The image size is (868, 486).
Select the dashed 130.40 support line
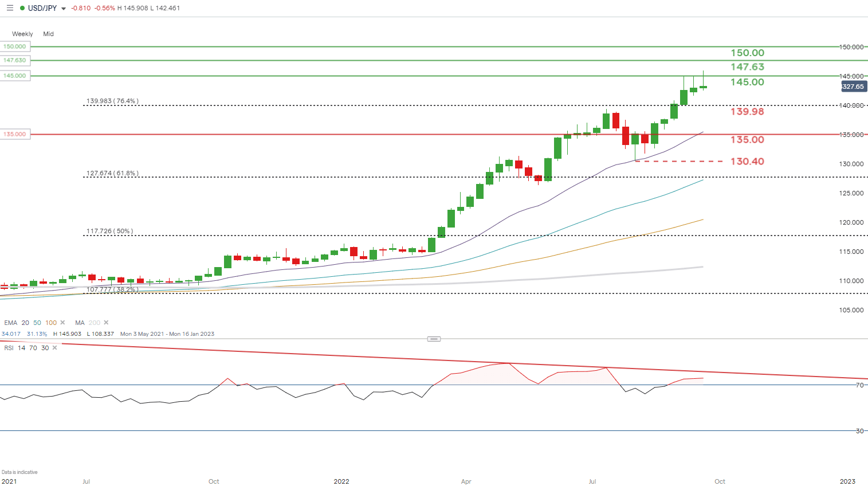point(679,161)
